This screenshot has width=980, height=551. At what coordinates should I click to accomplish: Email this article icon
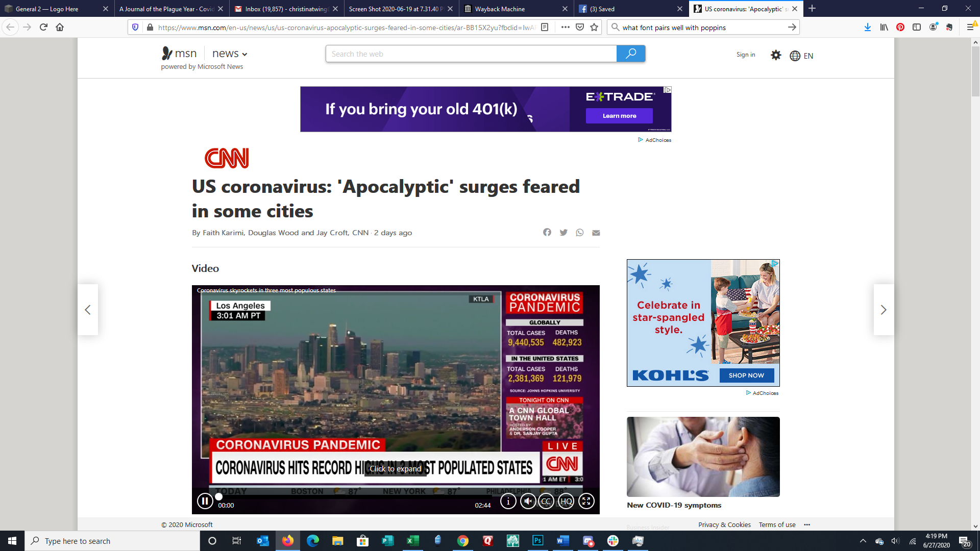coord(596,233)
